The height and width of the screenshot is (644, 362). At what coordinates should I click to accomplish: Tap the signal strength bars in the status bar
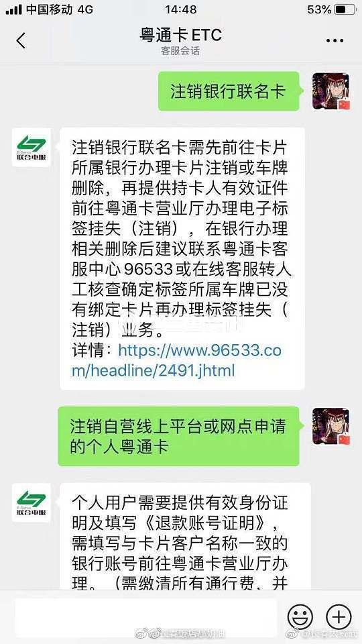tap(13, 10)
